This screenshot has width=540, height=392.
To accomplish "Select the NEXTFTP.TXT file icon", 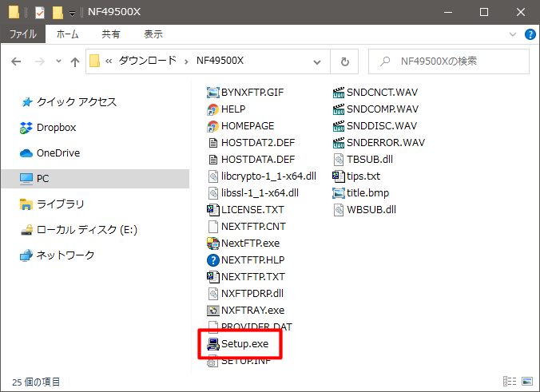I will (x=212, y=277).
